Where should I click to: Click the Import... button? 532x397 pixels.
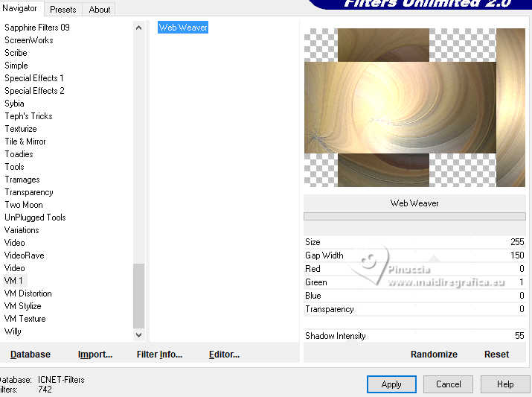point(95,355)
